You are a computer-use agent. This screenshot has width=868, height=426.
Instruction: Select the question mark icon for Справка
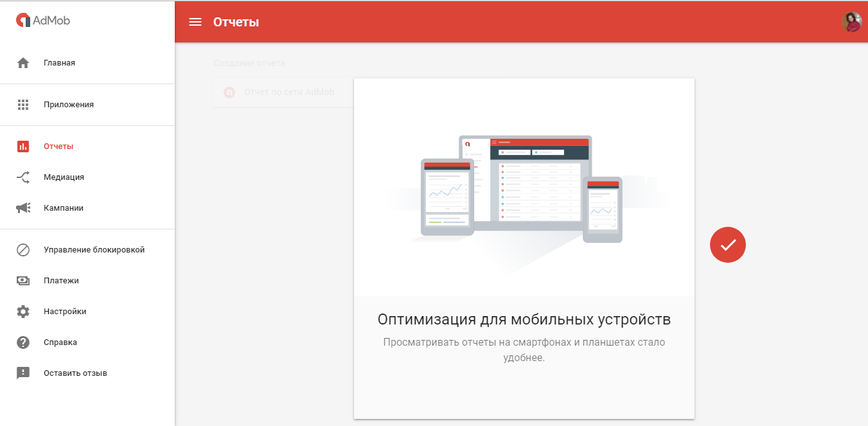[24, 342]
